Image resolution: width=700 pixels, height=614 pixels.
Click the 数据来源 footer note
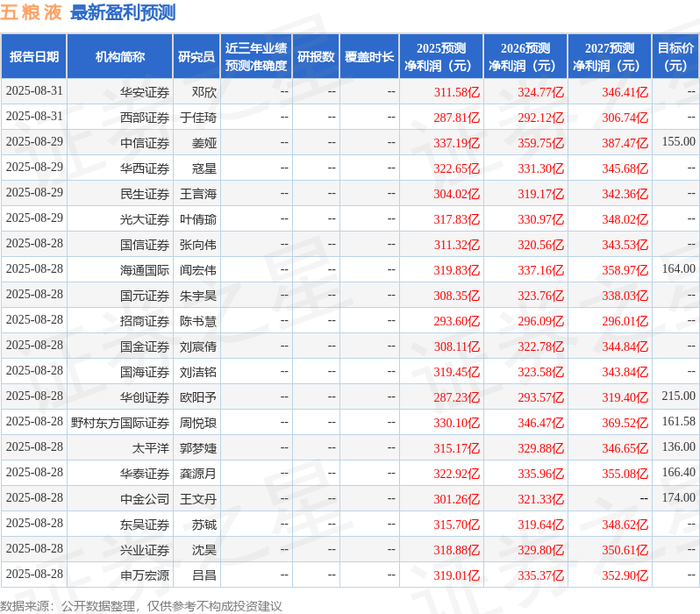click(x=141, y=606)
